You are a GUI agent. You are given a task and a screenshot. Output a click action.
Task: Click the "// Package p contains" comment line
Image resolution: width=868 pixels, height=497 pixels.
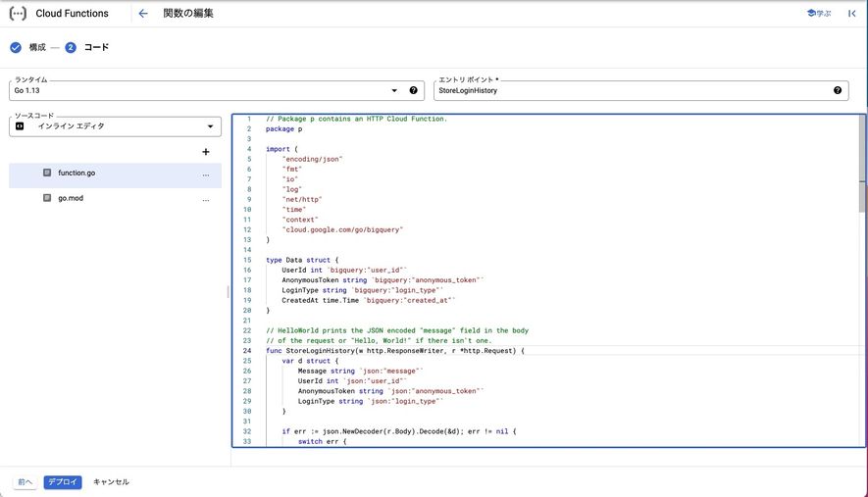click(x=356, y=119)
